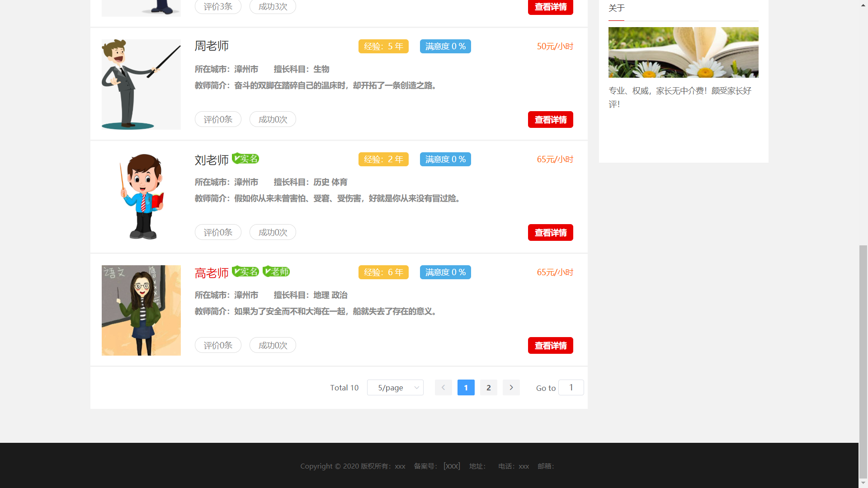Click the previous page left arrow

[443, 388]
